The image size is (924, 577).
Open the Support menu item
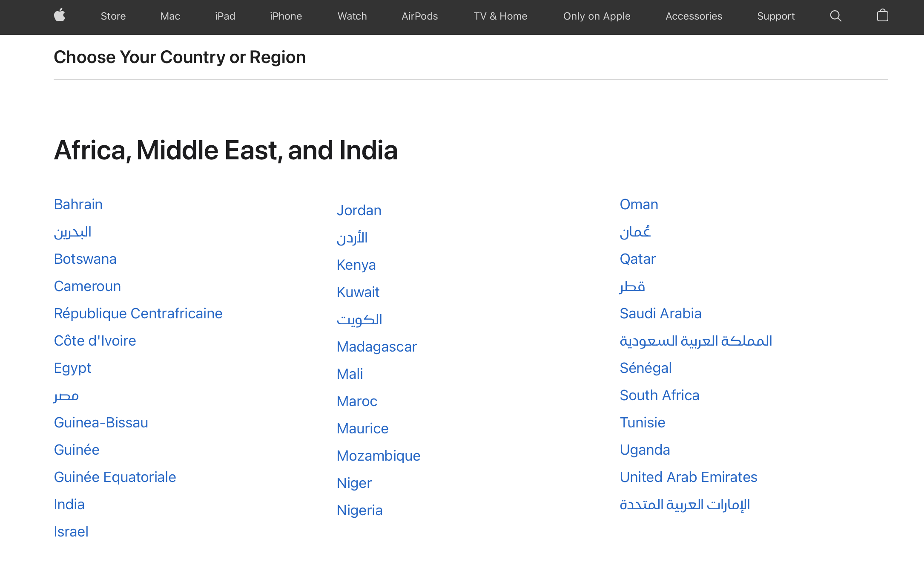point(775,16)
